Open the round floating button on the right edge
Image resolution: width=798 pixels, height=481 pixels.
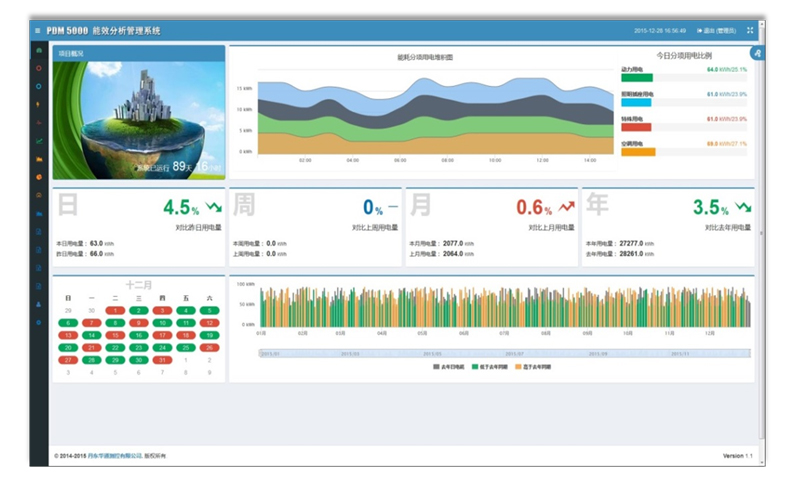pos(758,53)
